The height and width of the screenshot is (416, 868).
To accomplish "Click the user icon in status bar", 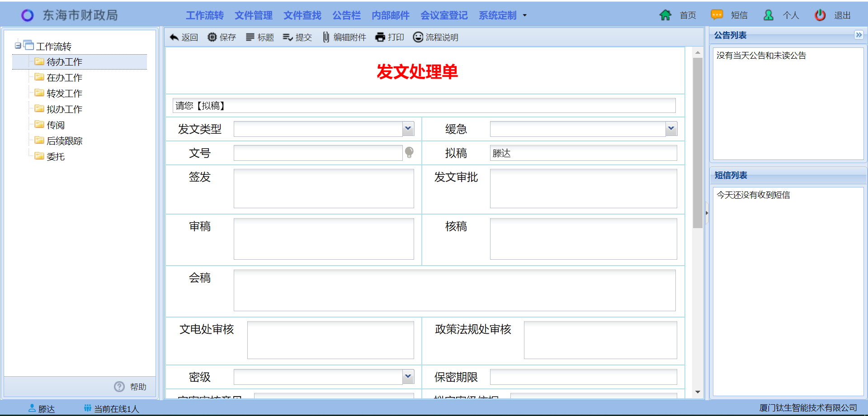I will [32, 408].
